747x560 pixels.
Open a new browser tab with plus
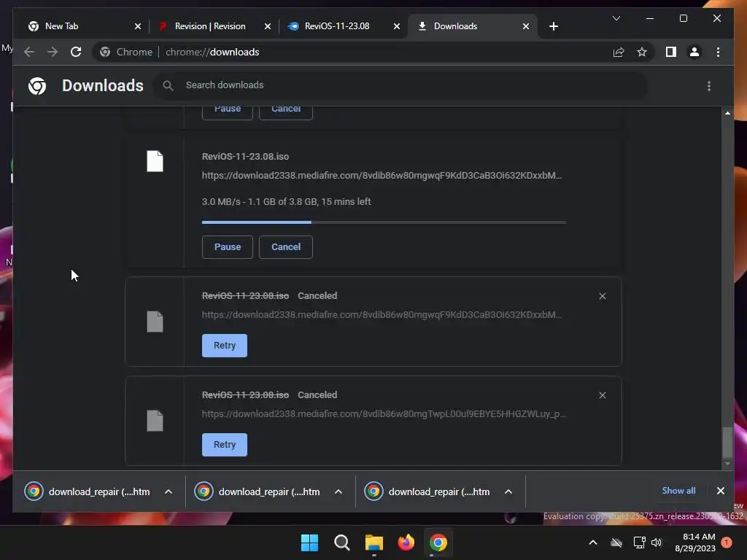click(553, 26)
